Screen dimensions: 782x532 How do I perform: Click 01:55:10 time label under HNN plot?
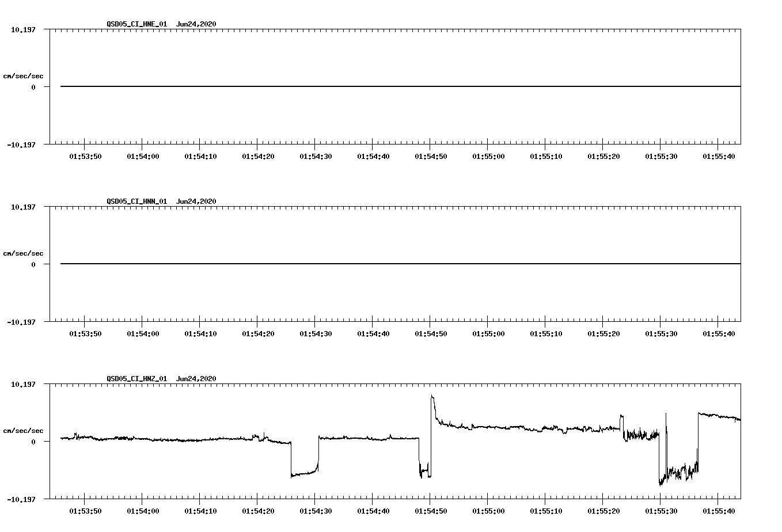point(546,333)
